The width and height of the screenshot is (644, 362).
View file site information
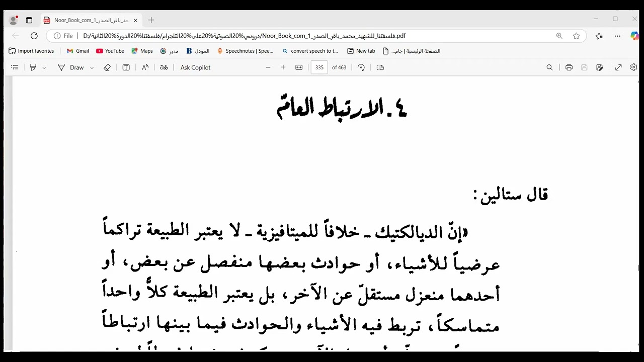pos(63,36)
